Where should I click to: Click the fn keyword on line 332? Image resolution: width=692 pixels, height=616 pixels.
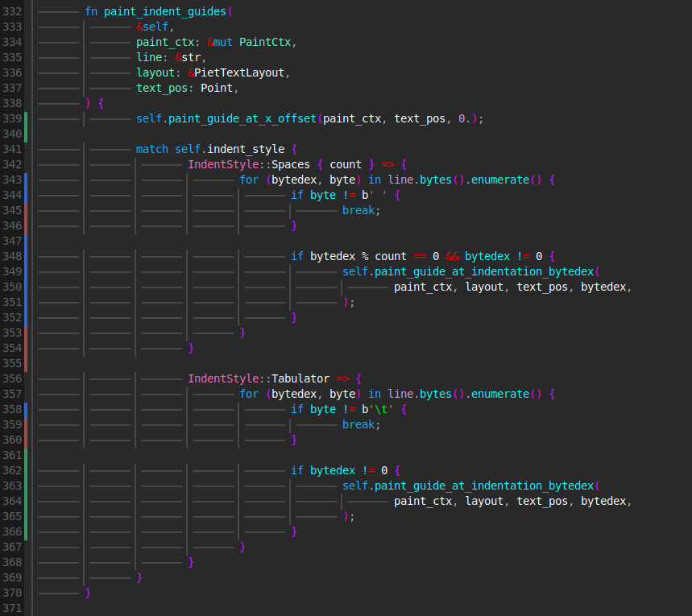[x=91, y=11]
